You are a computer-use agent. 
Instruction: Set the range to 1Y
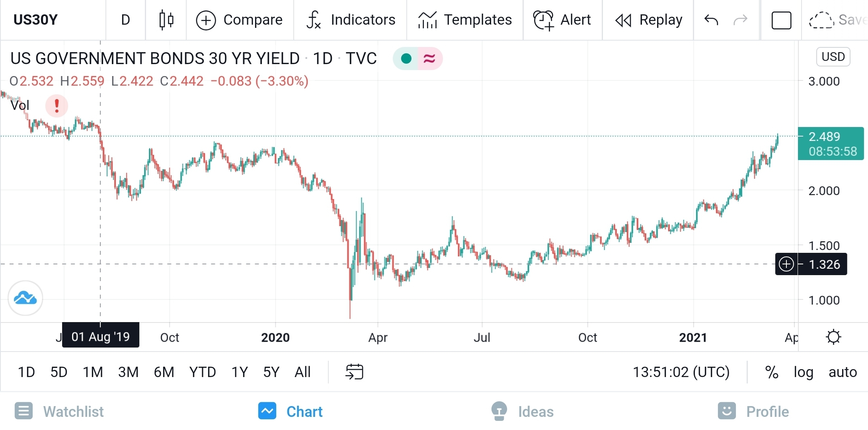[240, 372]
